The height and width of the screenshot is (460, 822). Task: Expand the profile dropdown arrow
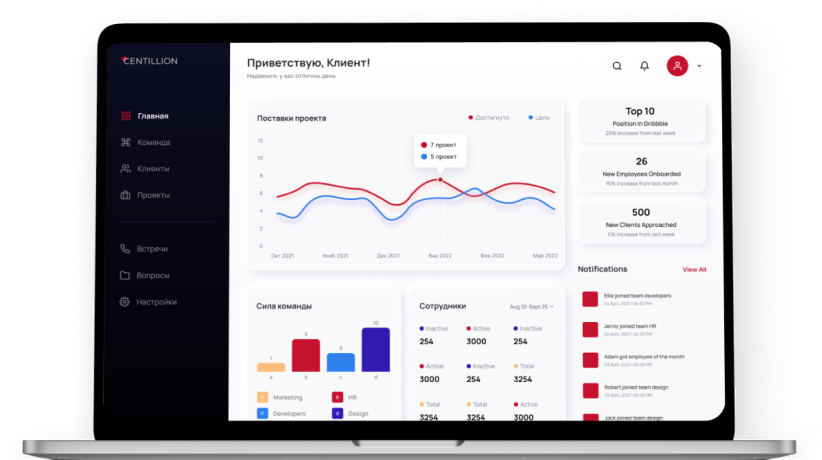699,67
